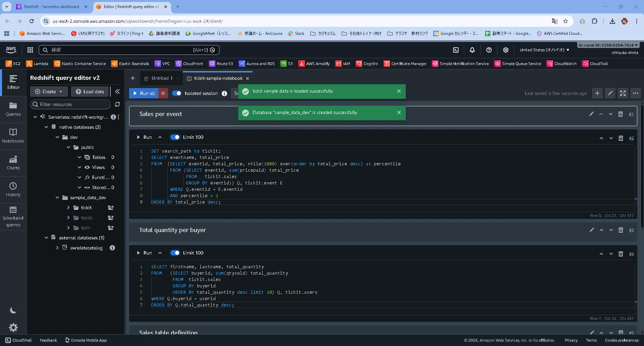Screen dimensions: 644x346
Task: Collapse the native databases node
Action: pos(46,127)
